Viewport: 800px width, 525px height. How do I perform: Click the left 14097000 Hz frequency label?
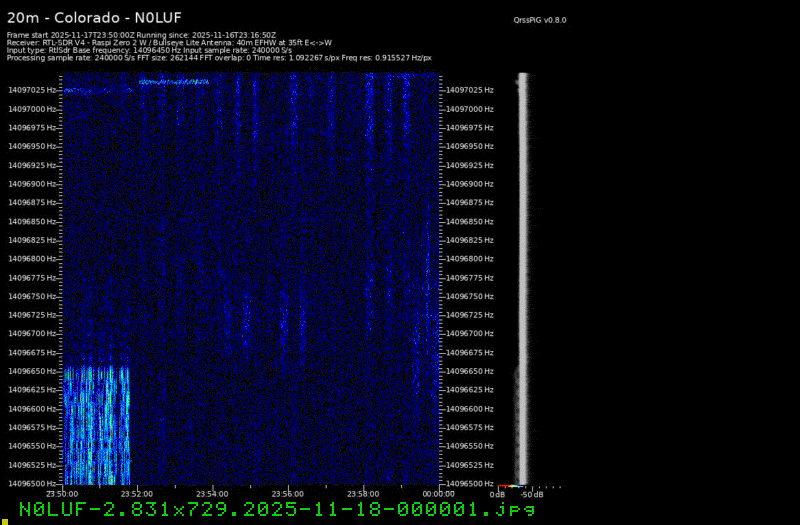(32, 109)
